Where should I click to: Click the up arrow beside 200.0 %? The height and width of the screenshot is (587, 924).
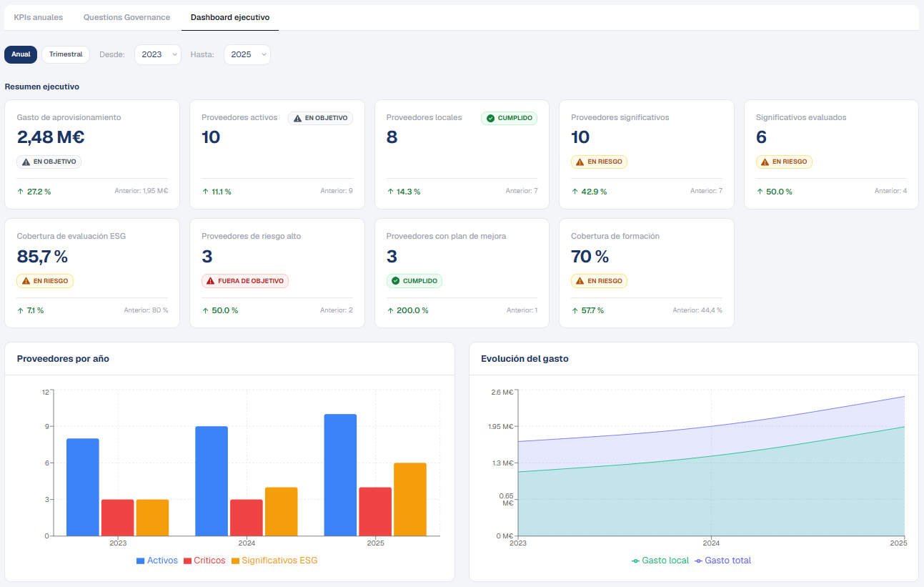390,310
